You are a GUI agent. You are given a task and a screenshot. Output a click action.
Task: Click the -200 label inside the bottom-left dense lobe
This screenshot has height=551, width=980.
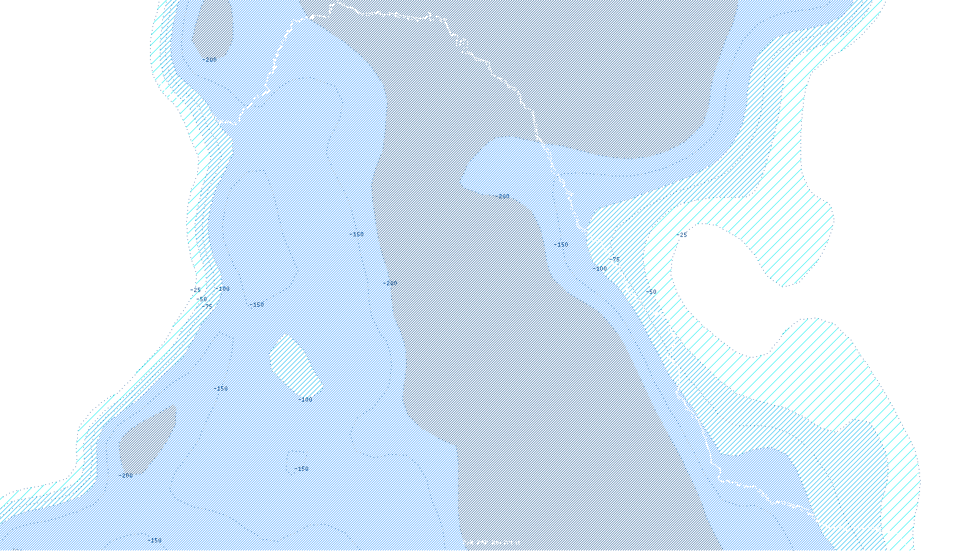coord(126,476)
